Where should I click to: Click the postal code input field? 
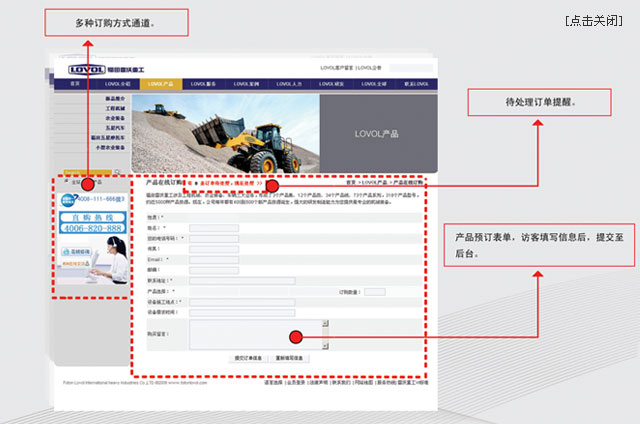(x=214, y=270)
